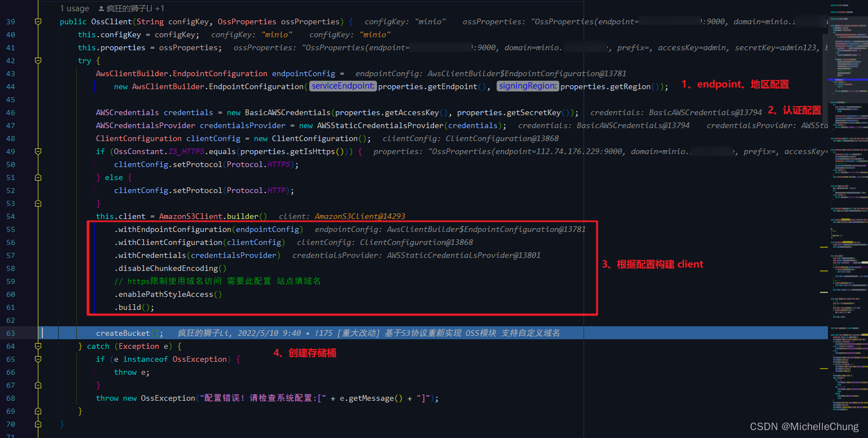Click the fold icon next to line 70
Screen dimensions: 868x438
pos(37,424)
